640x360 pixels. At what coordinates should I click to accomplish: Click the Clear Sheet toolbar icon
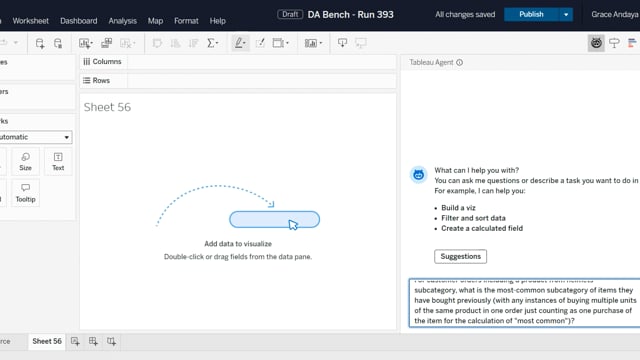point(125,43)
